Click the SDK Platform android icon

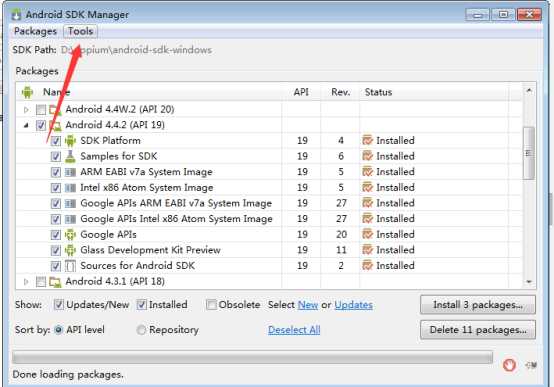point(70,141)
